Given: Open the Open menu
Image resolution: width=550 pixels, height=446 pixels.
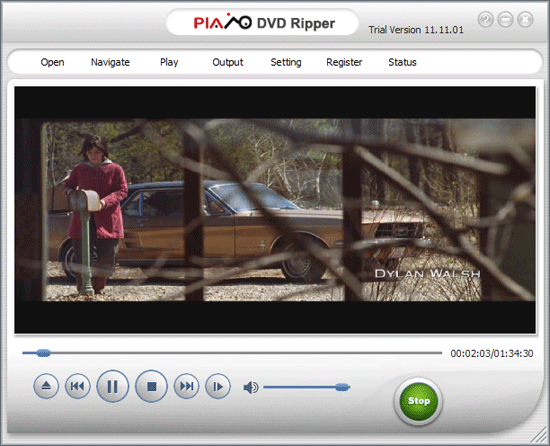Looking at the screenshot, I should click(52, 62).
